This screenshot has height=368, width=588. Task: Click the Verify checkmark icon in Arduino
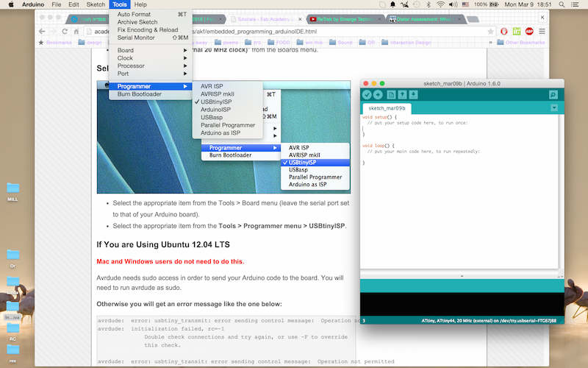point(367,95)
